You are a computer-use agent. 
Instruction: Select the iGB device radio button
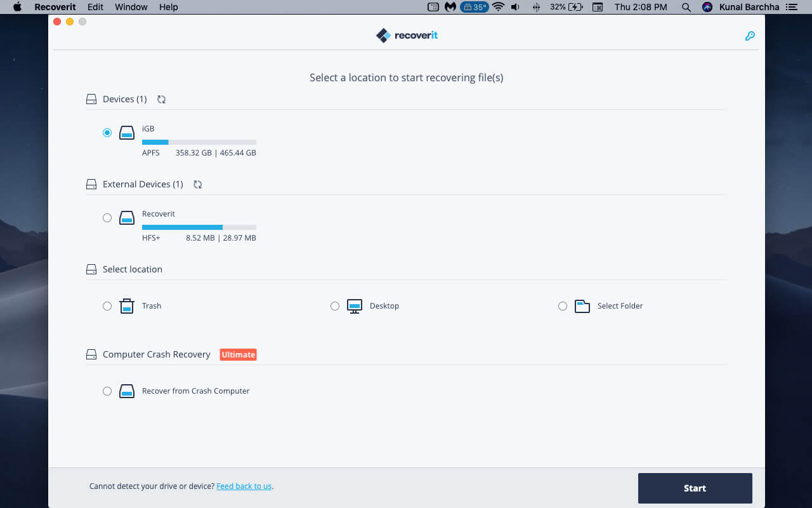(107, 133)
